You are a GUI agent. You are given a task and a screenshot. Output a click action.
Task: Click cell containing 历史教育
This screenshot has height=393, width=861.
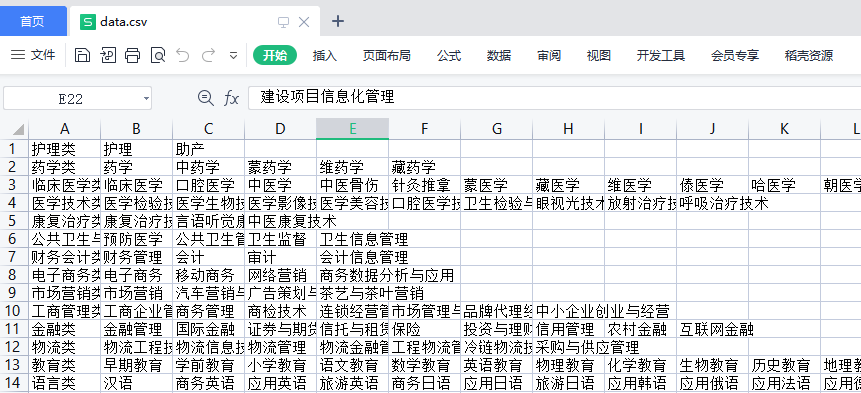pyautogui.click(x=784, y=365)
